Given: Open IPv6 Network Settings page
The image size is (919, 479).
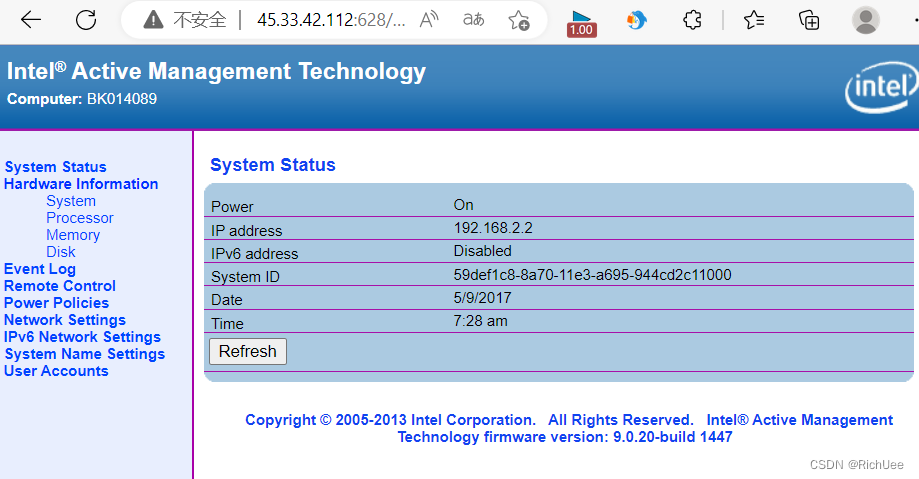Looking at the screenshot, I should click(82, 337).
